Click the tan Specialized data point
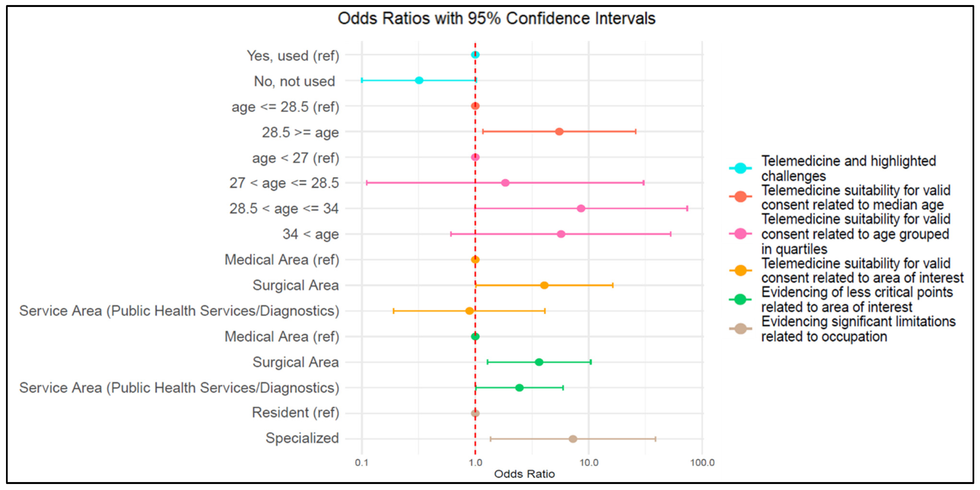Screen dimensions: 980x490 click(573, 439)
